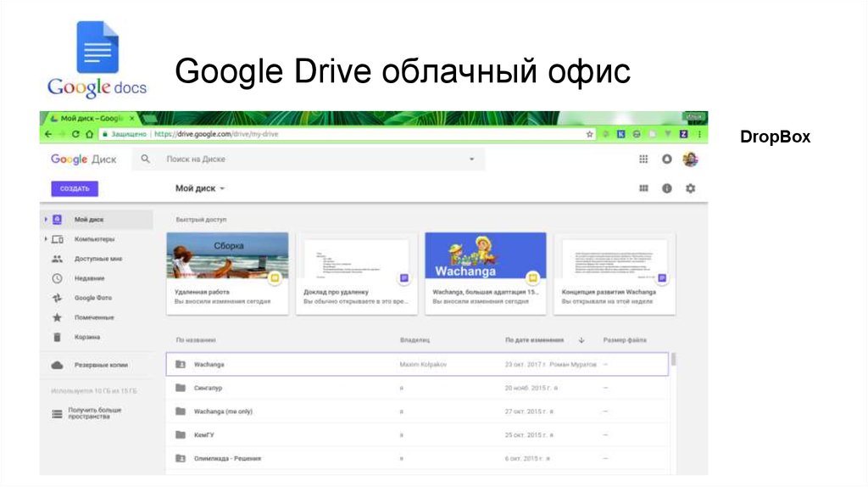Image resolution: width=868 pixels, height=487 pixels.
Task: Click the browser address bar URL
Action: pyautogui.click(x=216, y=134)
